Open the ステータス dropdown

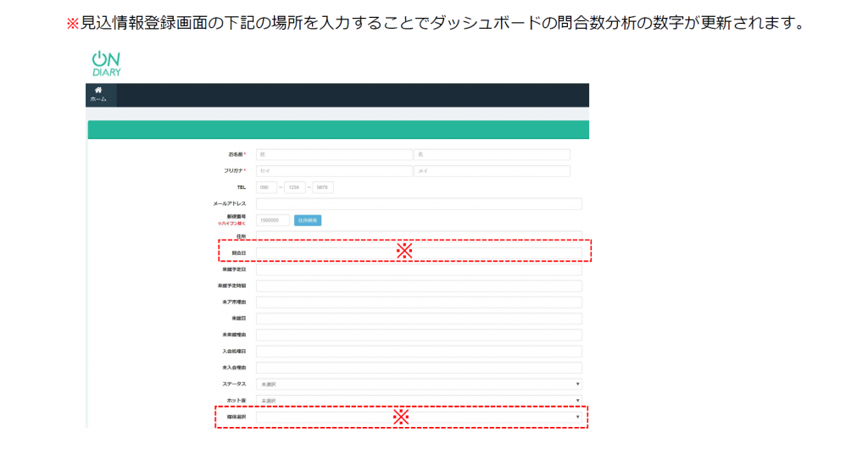[419, 384]
